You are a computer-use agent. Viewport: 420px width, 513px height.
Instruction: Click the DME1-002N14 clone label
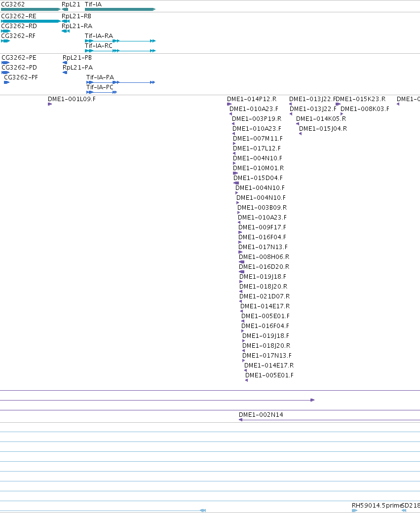(261, 414)
